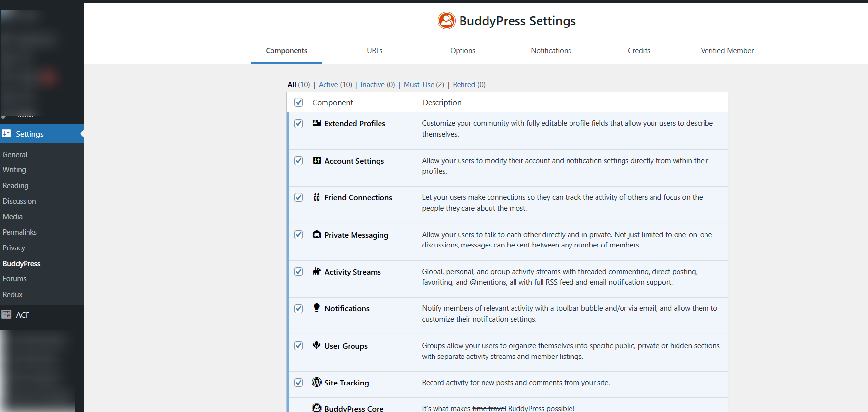Disable the Private Messaging component checkbox
Viewport: 868px width, 412px height.
(x=298, y=235)
